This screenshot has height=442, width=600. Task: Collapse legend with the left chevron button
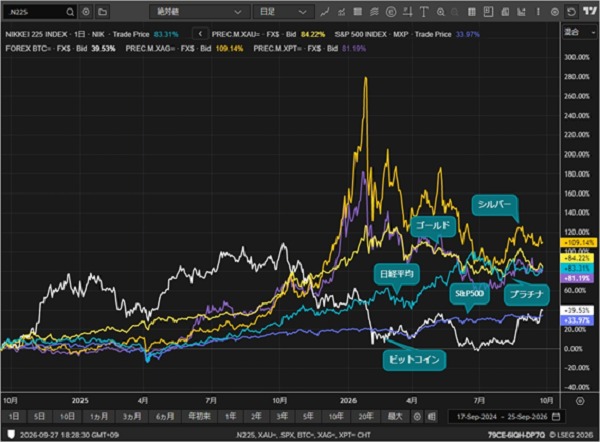200,34
